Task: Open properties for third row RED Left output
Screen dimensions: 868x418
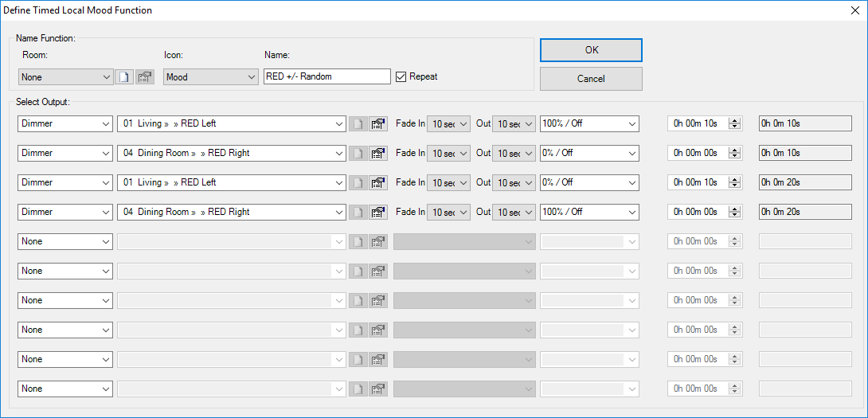Action: pyautogui.click(x=378, y=182)
